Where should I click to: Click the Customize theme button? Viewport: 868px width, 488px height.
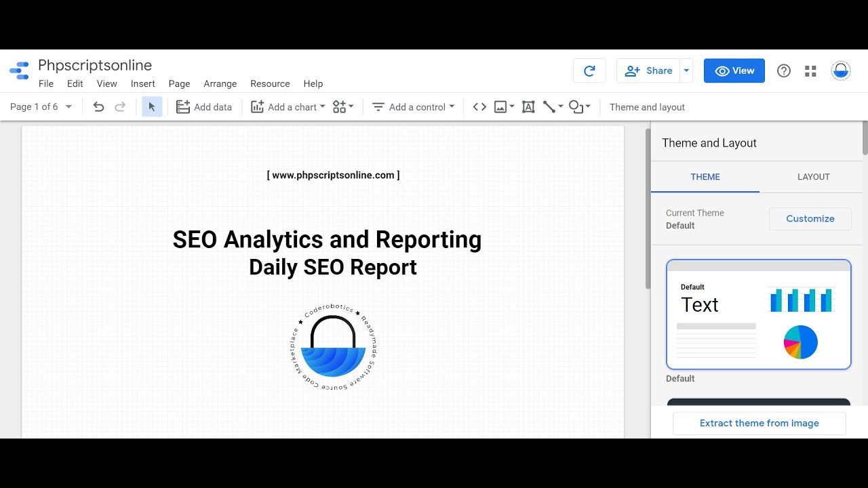(810, 218)
